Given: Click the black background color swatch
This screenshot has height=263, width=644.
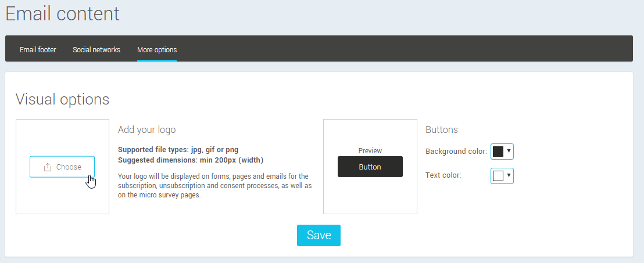Looking at the screenshot, I should pos(498,152).
